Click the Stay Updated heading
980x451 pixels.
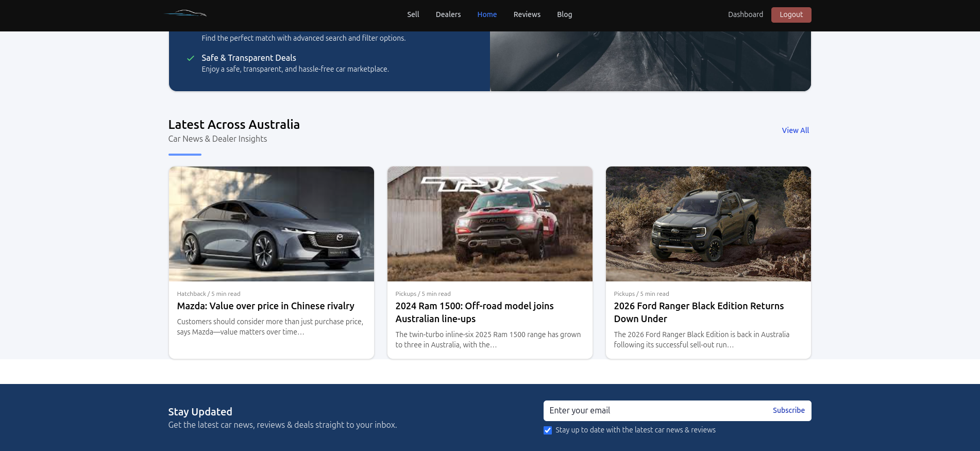(200, 412)
